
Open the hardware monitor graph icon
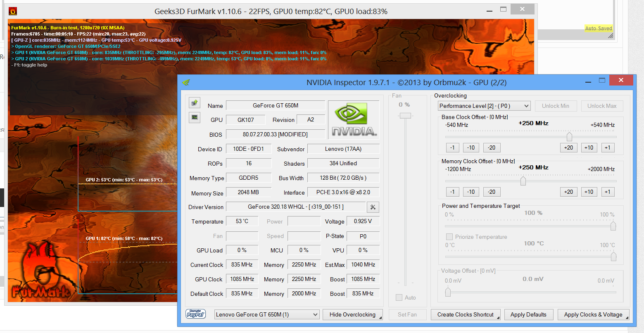194,117
